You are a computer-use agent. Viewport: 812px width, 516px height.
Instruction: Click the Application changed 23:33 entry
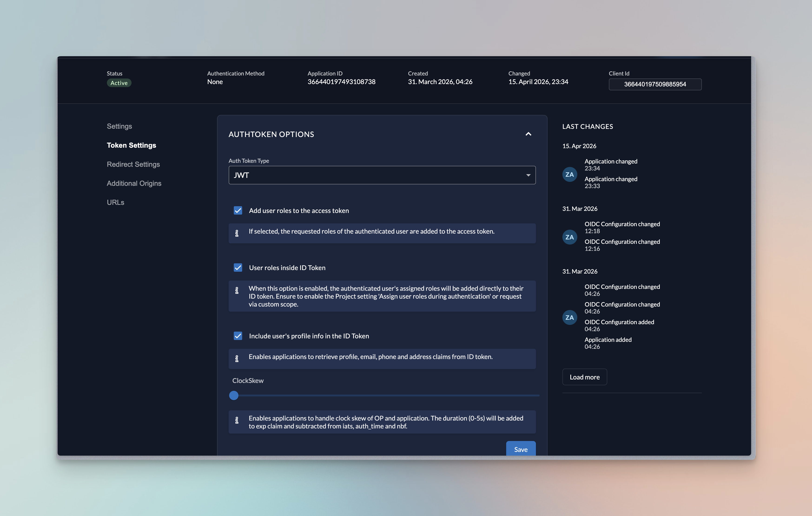tap(611, 182)
